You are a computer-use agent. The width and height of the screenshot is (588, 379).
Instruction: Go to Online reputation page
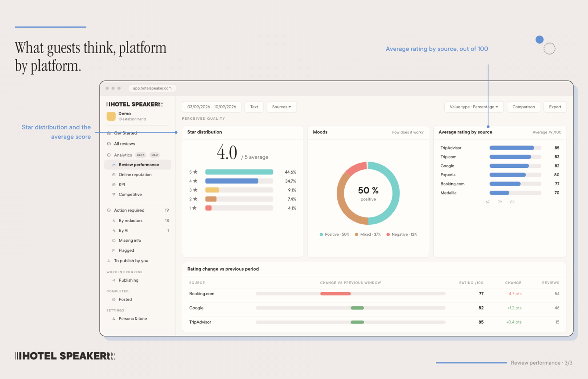tap(138, 175)
